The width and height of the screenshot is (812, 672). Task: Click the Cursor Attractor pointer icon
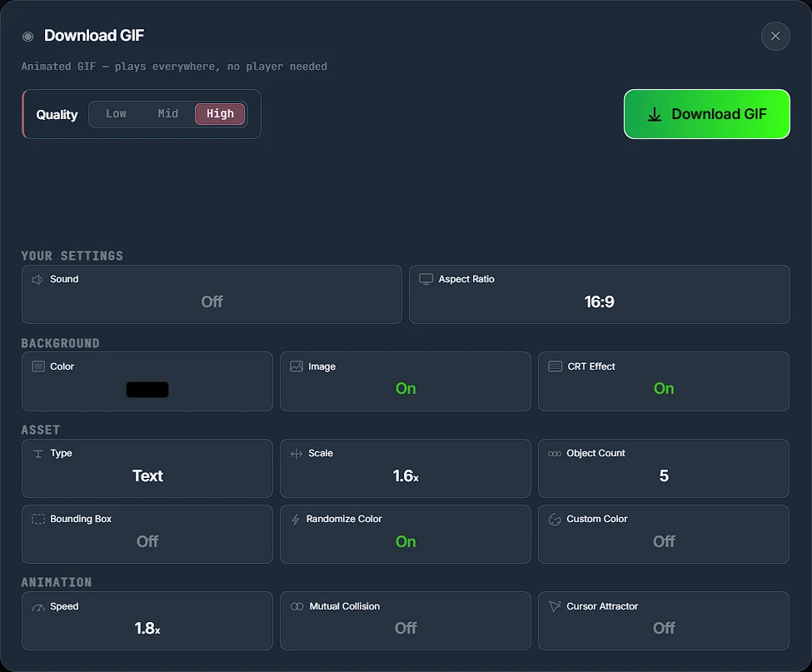pyautogui.click(x=555, y=606)
